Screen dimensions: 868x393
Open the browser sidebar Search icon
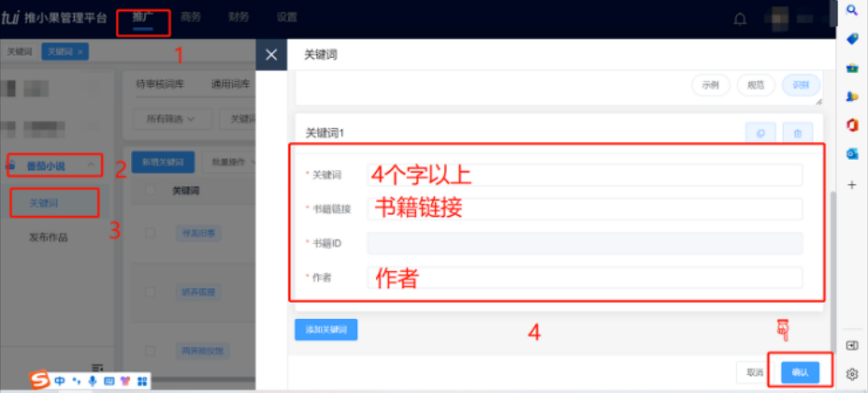tap(852, 9)
